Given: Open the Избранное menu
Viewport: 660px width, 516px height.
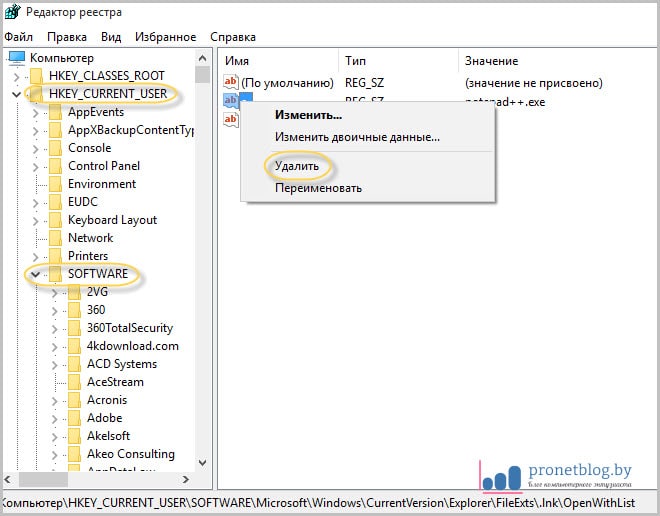Looking at the screenshot, I should click(x=165, y=37).
